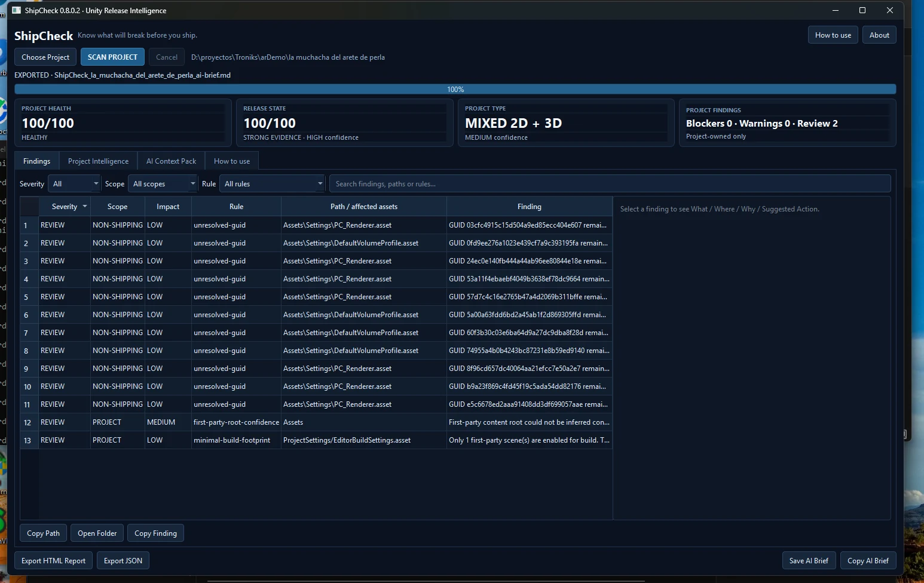Sort by the Finding column header
This screenshot has height=583, width=924.
point(530,207)
